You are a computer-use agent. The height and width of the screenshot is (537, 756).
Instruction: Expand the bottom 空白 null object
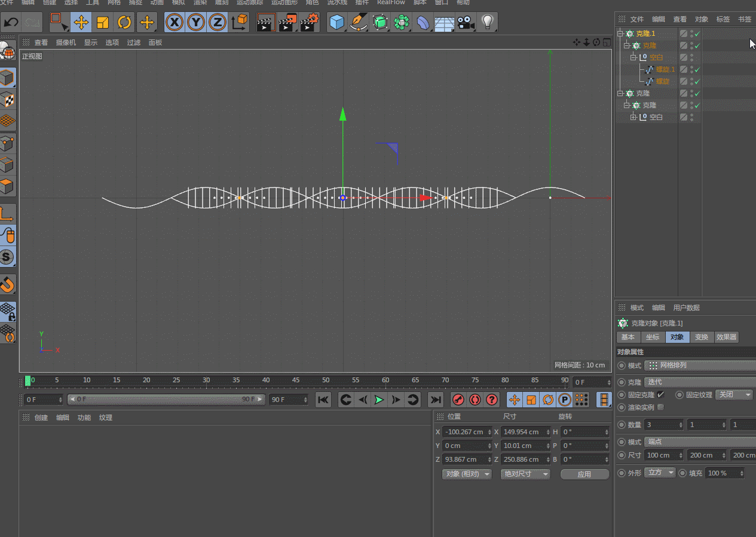(633, 118)
